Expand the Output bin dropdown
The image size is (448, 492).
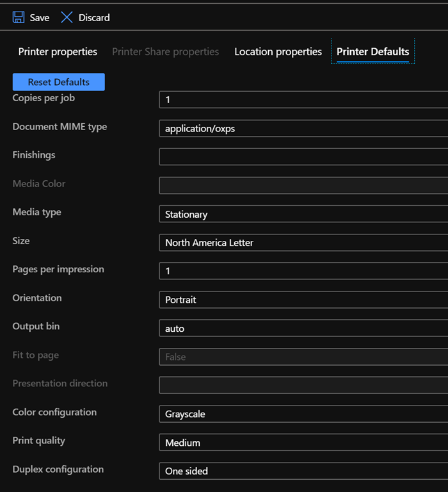[x=303, y=329]
